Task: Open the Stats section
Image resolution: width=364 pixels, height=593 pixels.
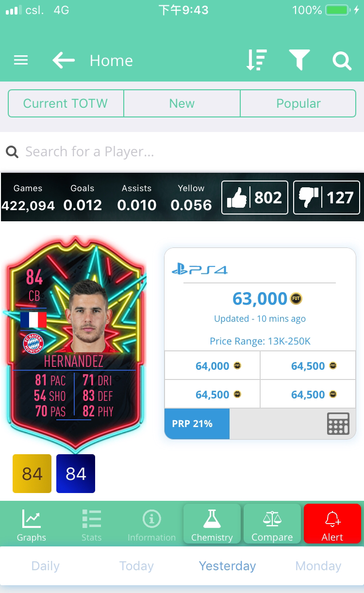Action: pos(92,525)
